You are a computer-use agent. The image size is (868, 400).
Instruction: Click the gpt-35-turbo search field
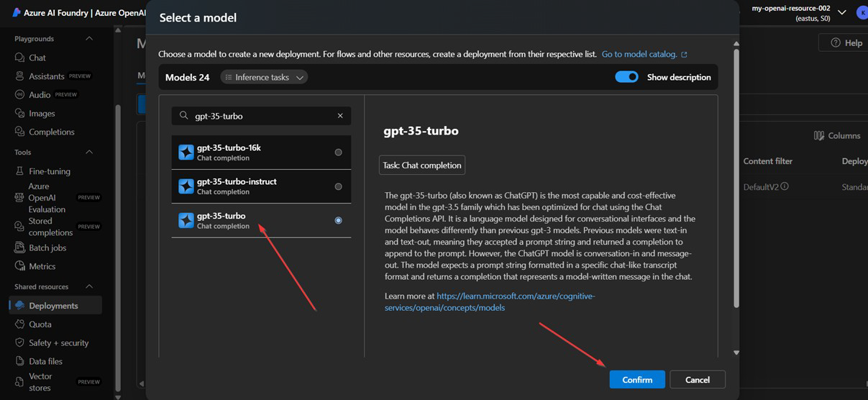[x=261, y=116]
